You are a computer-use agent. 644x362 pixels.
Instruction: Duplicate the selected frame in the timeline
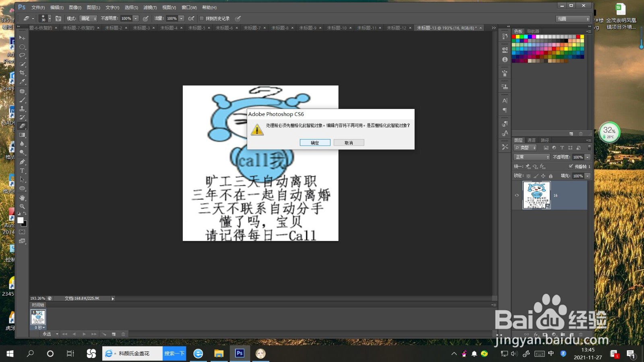tap(114, 334)
